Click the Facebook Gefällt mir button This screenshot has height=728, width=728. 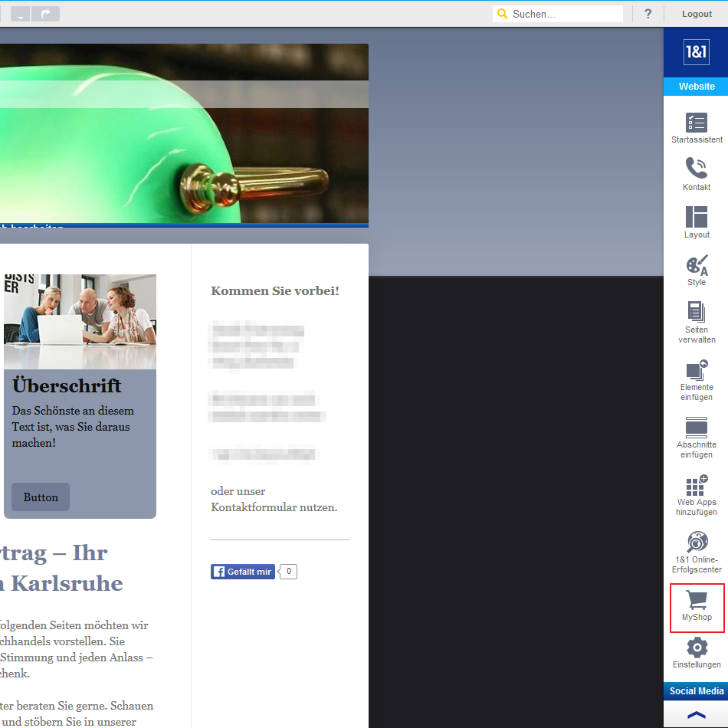[x=243, y=572]
